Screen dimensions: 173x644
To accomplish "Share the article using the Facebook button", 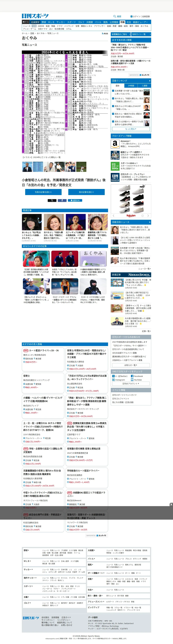I will click(x=62, y=200).
